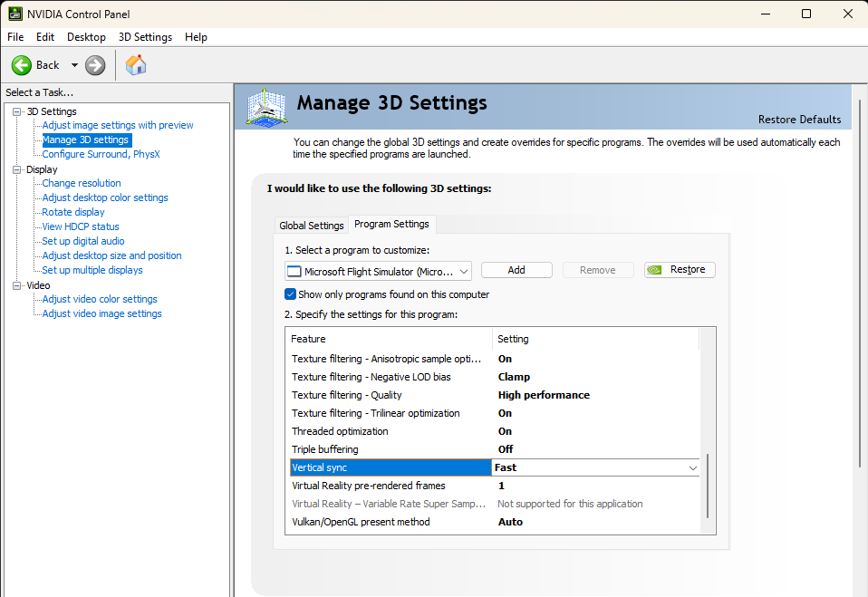Click the green Back arrow icon
The image size is (868, 597).
click(x=22, y=65)
